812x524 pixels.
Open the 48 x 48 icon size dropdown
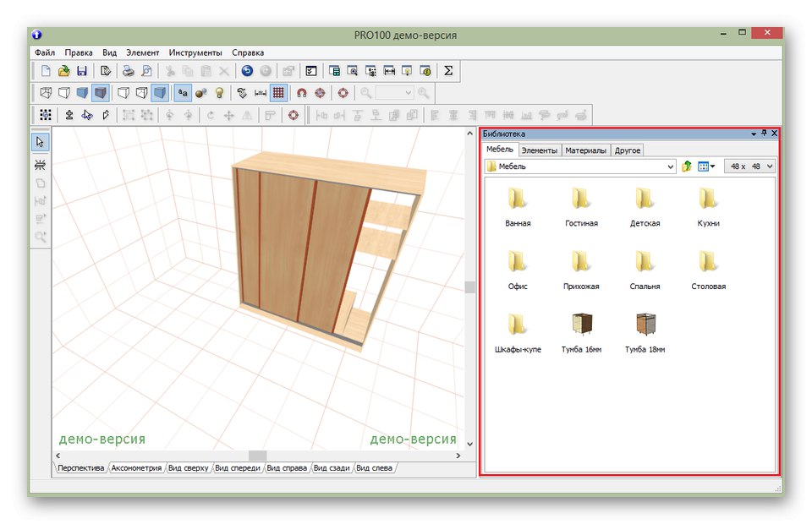point(769,166)
